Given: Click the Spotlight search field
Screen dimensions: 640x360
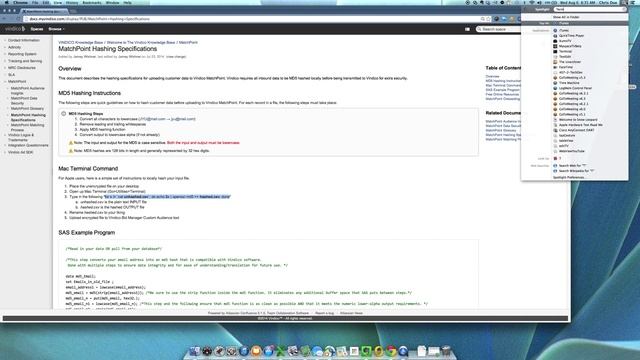Looking at the screenshot, I should [x=589, y=9].
